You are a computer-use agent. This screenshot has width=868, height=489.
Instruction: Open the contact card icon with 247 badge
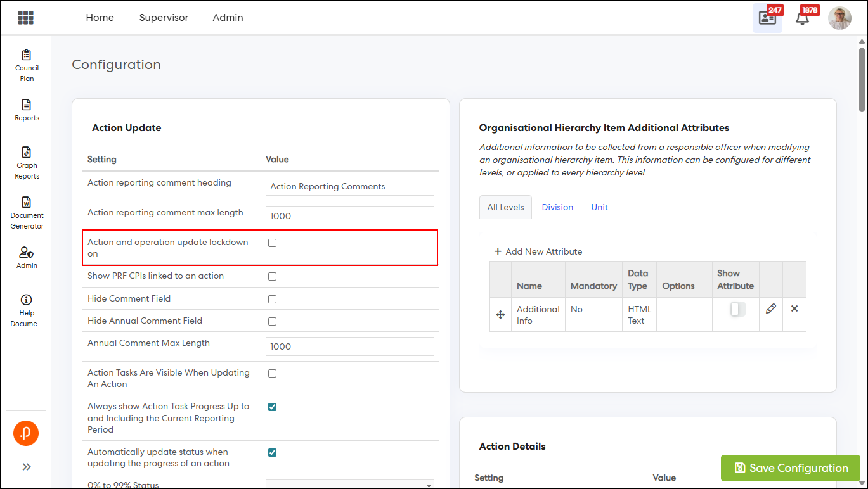pos(767,18)
